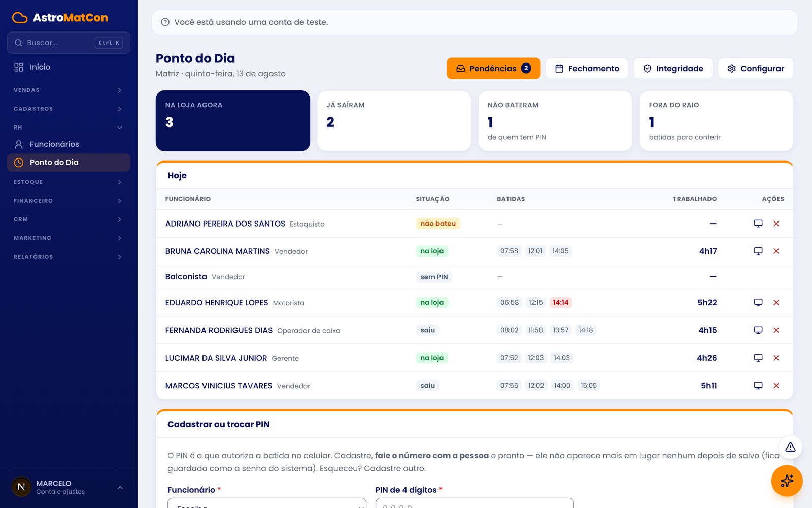Expand the Vendas sidebar section
The height and width of the screenshot is (508, 812).
click(x=69, y=90)
